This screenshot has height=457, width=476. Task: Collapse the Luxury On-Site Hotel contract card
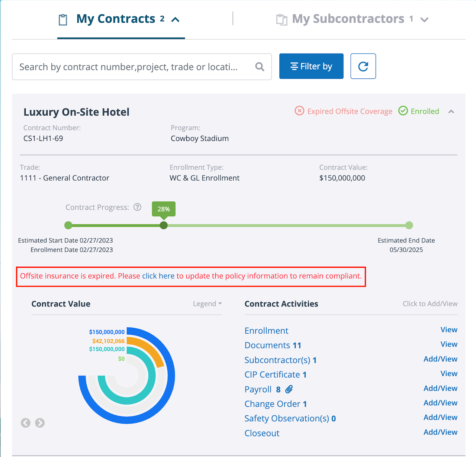pos(451,112)
